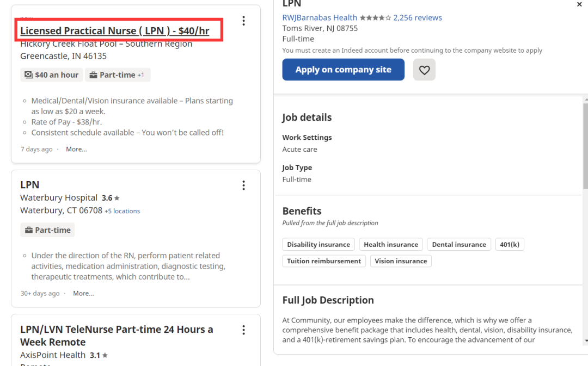The height and width of the screenshot is (366, 588).
Task: Open options menu for LPN/LVN TeleNurse card
Action: 244,330
